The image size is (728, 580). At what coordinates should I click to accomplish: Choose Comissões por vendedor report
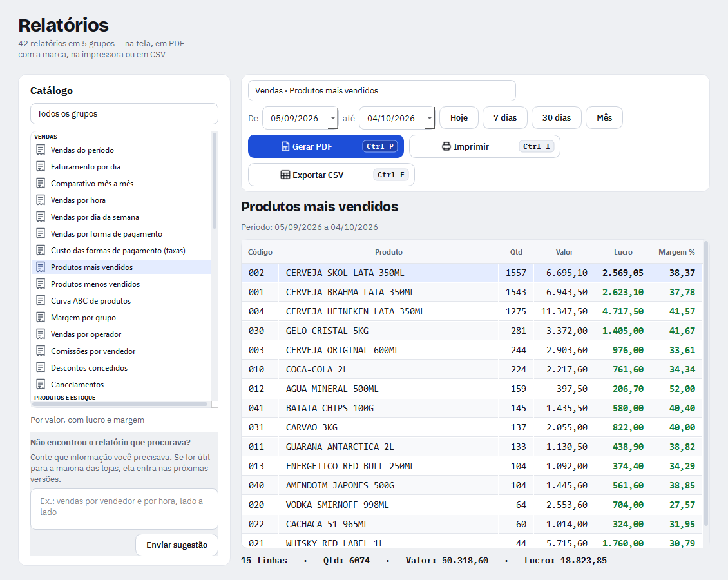122,351
